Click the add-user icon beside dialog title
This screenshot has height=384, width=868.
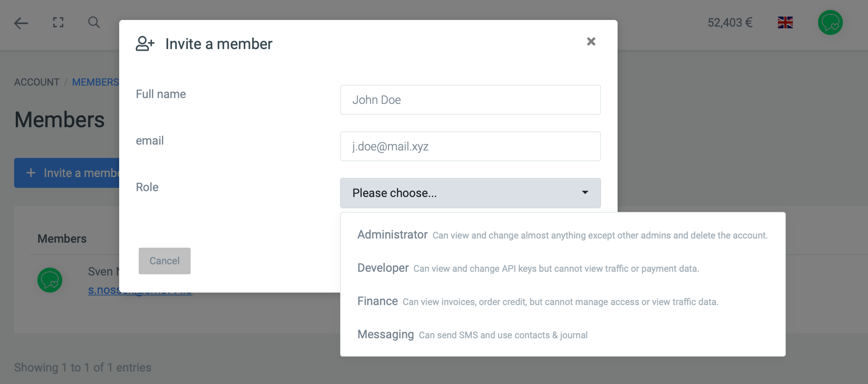click(145, 44)
